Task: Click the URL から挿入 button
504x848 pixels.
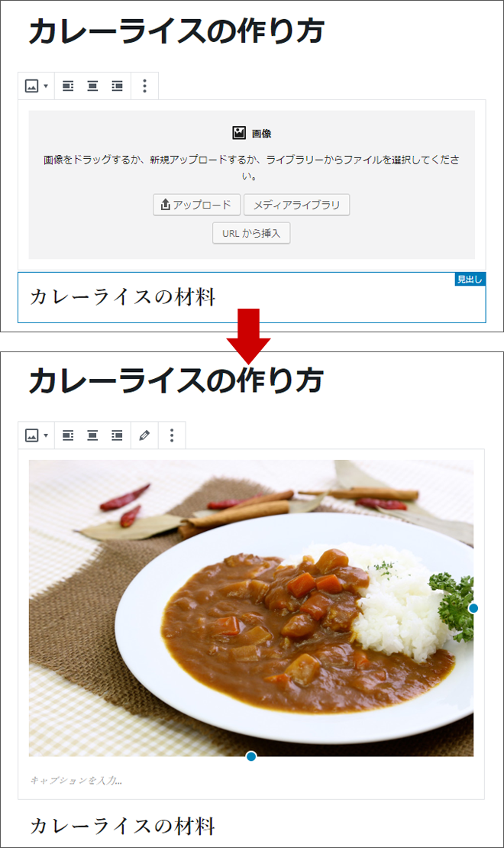Action: point(251,233)
